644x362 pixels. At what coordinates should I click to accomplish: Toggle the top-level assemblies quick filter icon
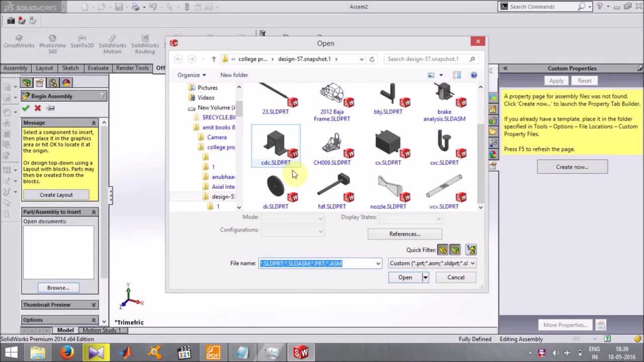[471, 250]
